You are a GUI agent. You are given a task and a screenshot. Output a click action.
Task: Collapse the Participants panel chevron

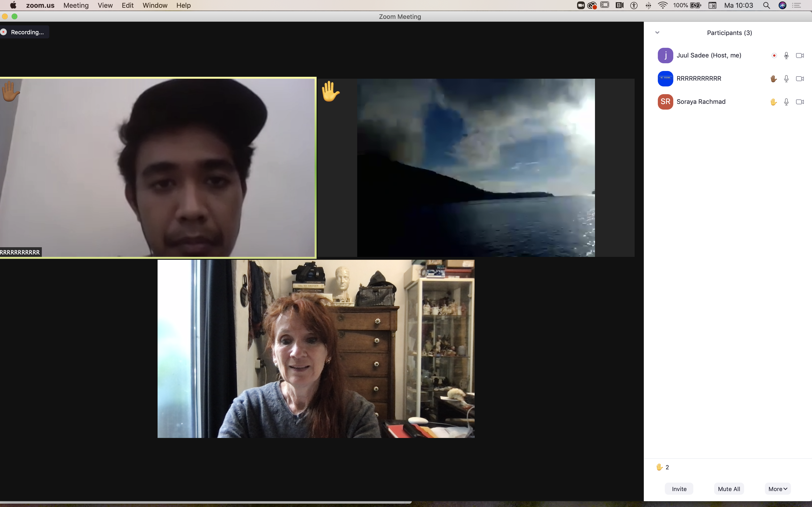[x=657, y=33]
